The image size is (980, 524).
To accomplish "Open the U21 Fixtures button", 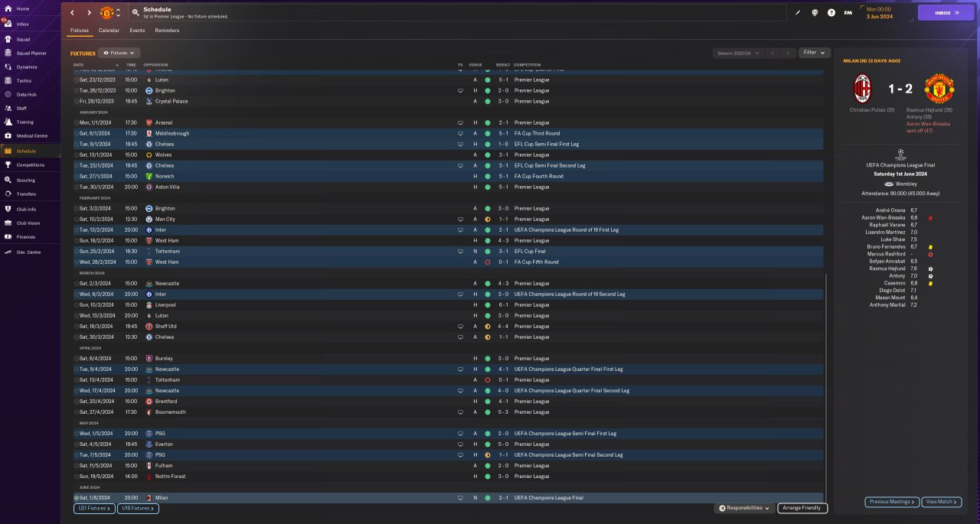I will (x=93, y=508).
